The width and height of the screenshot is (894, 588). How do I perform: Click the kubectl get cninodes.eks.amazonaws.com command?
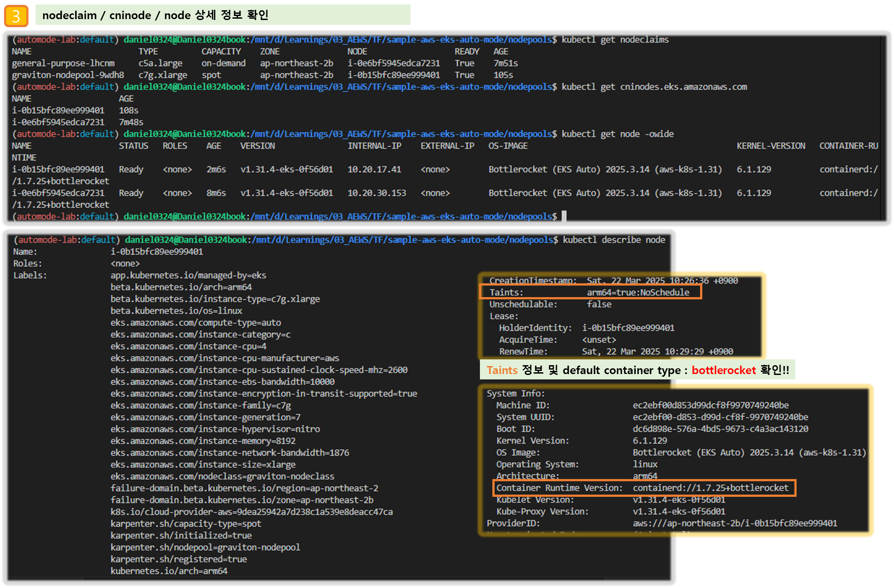coord(654,87)
